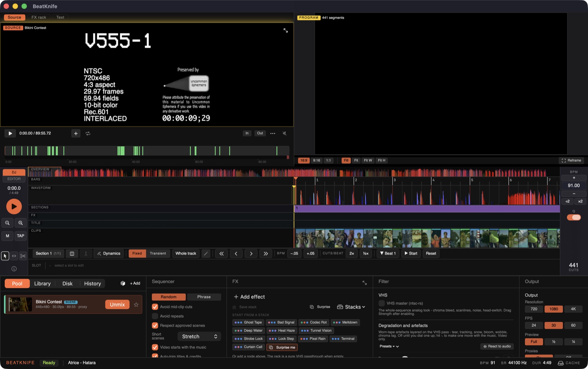Viewport: 588px width, 369px height.
Task: Zoom in the timeline
Action: point(21,223)
